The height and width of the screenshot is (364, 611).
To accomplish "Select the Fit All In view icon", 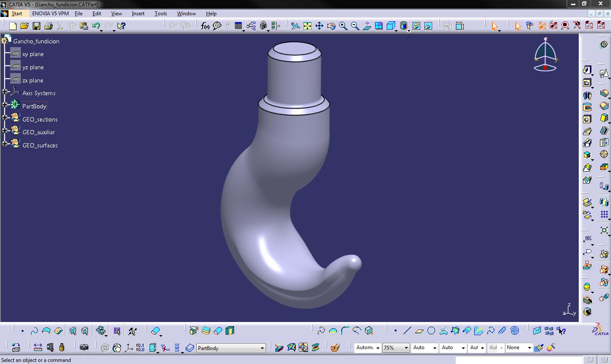I will click(307, 26).
